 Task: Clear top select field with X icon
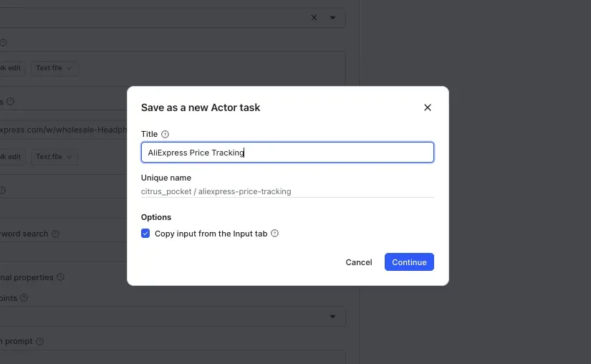point(314,18)
